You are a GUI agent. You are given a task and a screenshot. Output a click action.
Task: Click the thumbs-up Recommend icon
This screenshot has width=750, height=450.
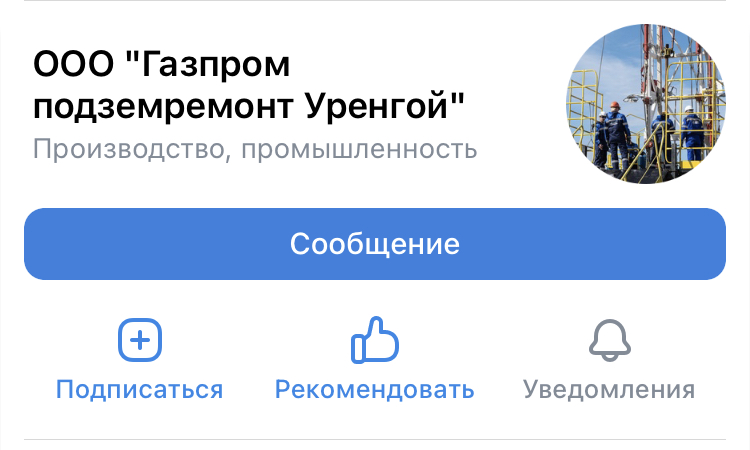coord(375,340)
